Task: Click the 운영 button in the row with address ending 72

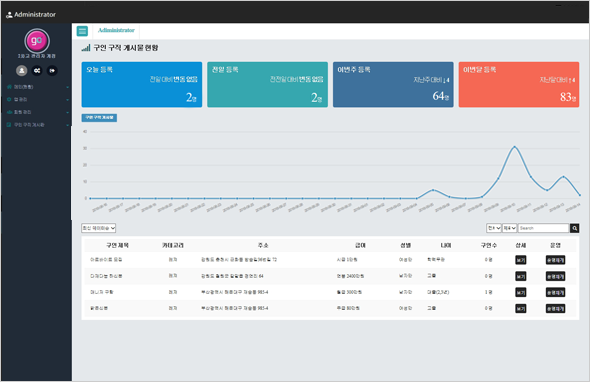Action: click(555, 260)
